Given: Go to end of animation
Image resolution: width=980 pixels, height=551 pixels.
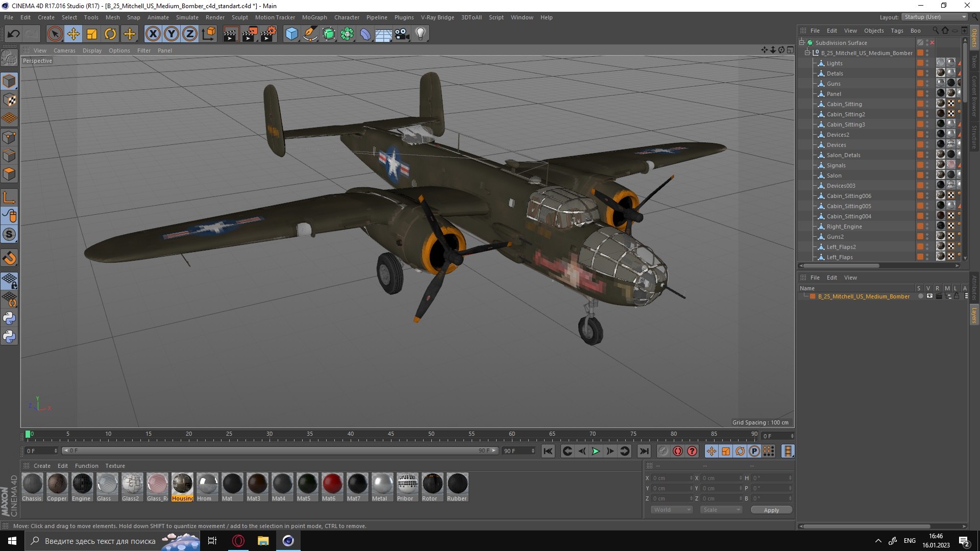Looking at the screenshot, I should pyautogui.click(x=644, y=451).
